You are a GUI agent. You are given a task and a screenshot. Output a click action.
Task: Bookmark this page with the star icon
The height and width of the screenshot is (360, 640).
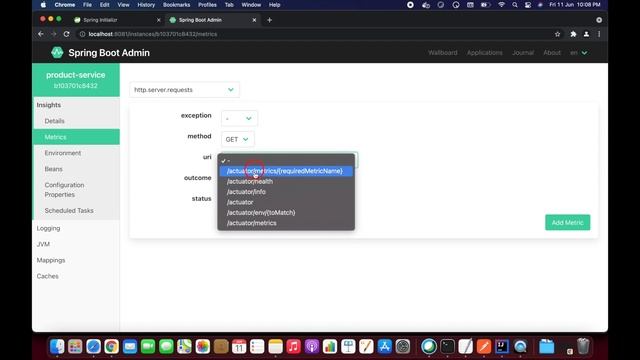558,34
